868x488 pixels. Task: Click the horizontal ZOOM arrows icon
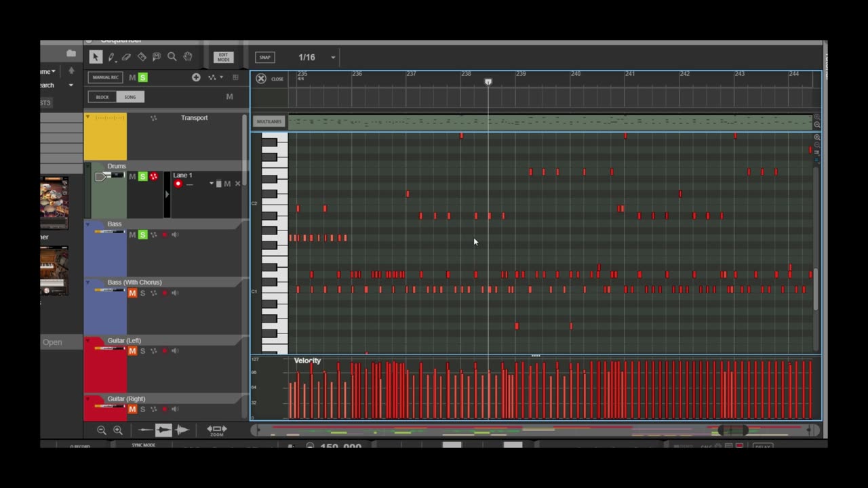(x=217, y=430)
